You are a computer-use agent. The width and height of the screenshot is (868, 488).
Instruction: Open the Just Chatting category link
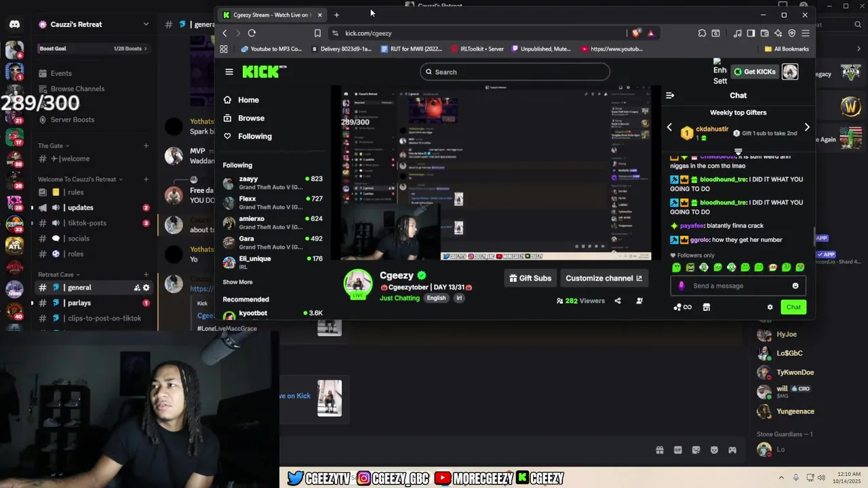coord(399,298)
